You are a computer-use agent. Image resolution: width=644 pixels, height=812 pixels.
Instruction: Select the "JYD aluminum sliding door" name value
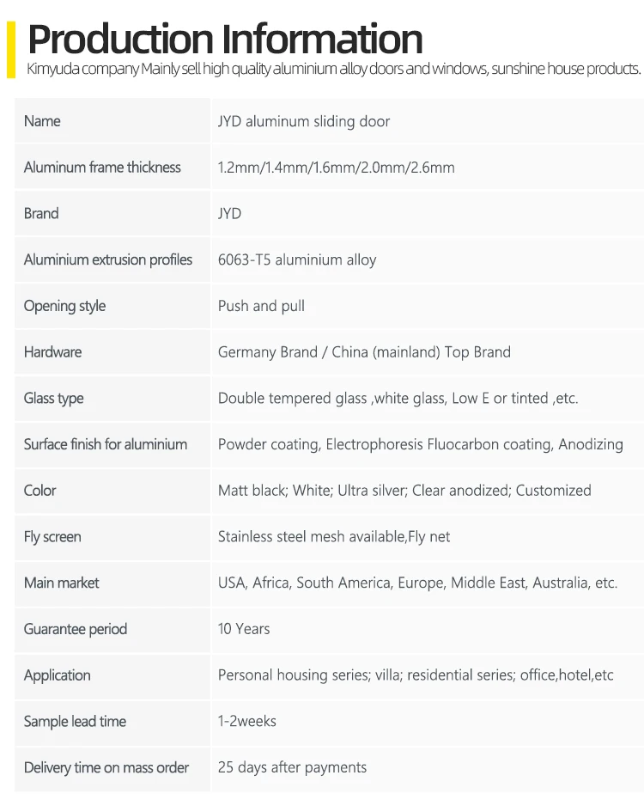coord(304,121)
